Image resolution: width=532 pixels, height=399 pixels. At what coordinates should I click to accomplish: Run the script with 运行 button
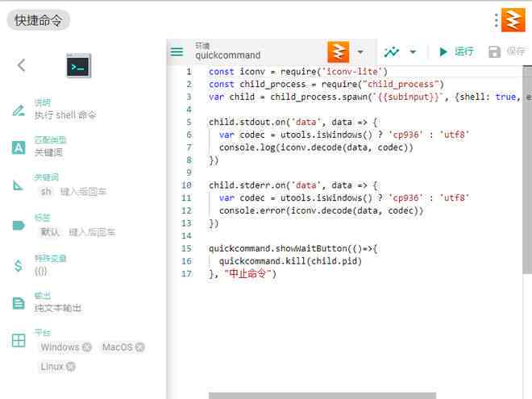455,52
